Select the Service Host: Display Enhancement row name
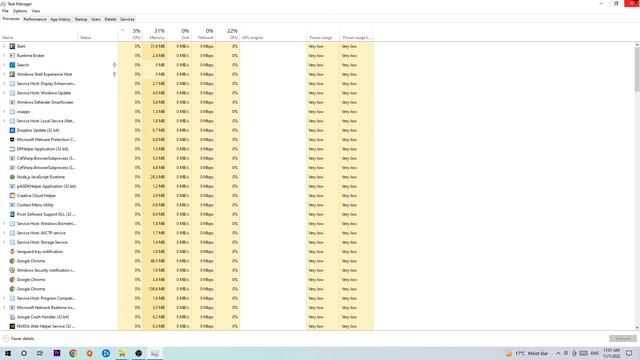640x360 pixels. point(46,83)
